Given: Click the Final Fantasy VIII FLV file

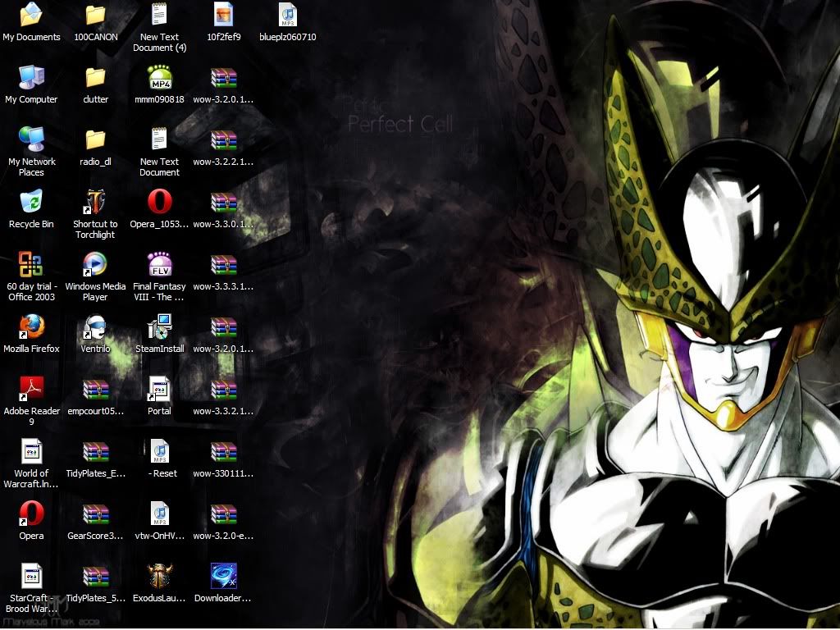Looking at the screenshot, I should coord(160,264).
